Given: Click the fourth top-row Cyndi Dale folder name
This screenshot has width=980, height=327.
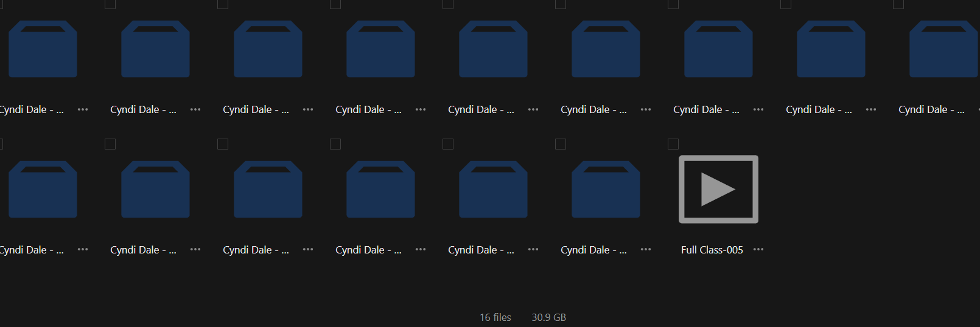Looking at the screenshot, I should pyautogui.click(x=368, y=109).
